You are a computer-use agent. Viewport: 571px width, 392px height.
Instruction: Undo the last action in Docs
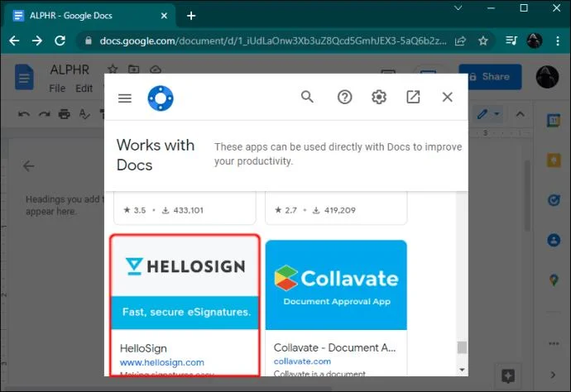point(24,115)
